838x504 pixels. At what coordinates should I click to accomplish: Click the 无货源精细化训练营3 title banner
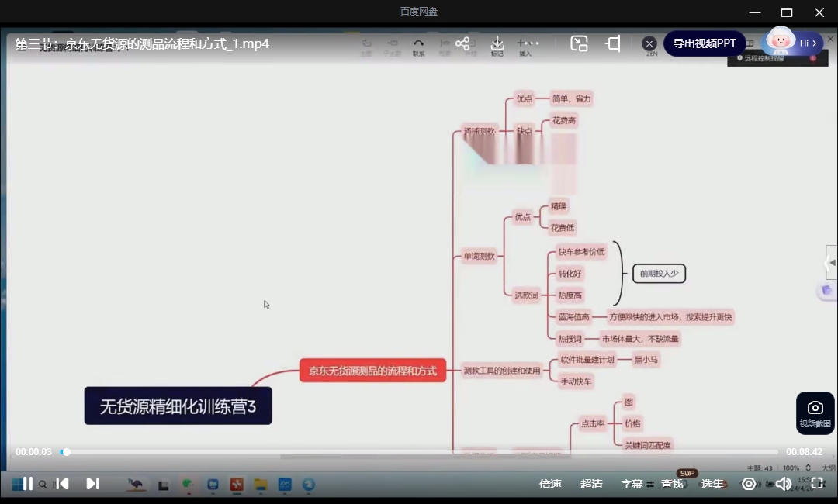[x=178, y=406]
